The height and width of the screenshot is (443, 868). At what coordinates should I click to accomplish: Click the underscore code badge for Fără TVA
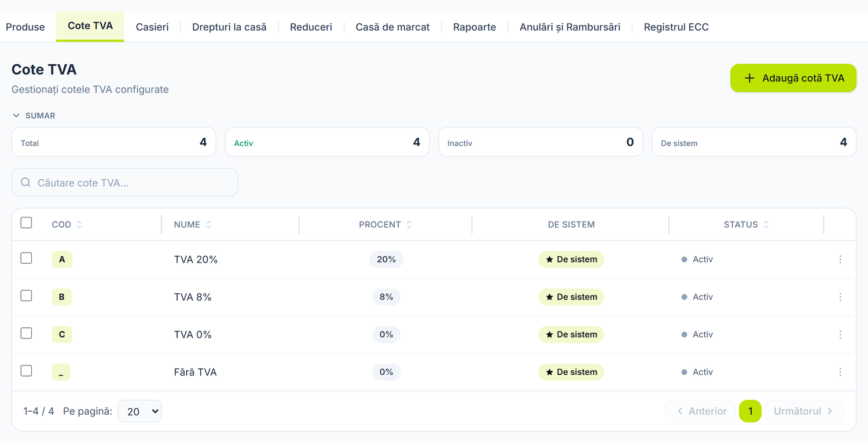61,372
